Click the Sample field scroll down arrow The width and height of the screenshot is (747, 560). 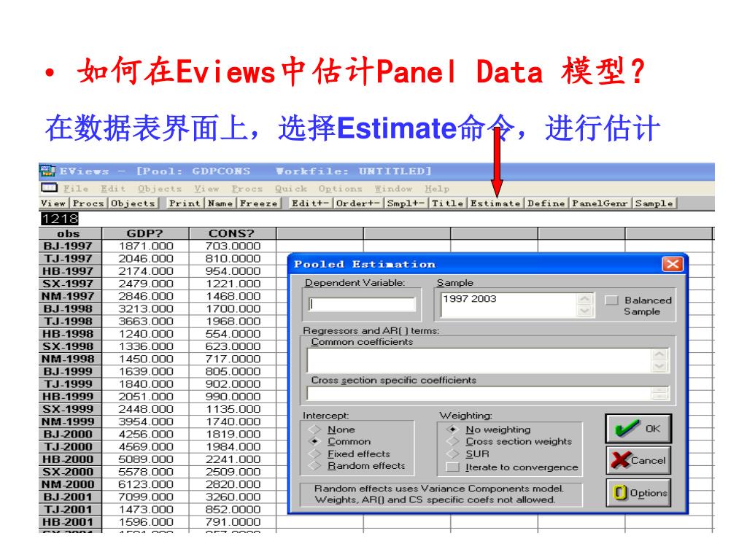pyautogui.click(x=584, y=311)
